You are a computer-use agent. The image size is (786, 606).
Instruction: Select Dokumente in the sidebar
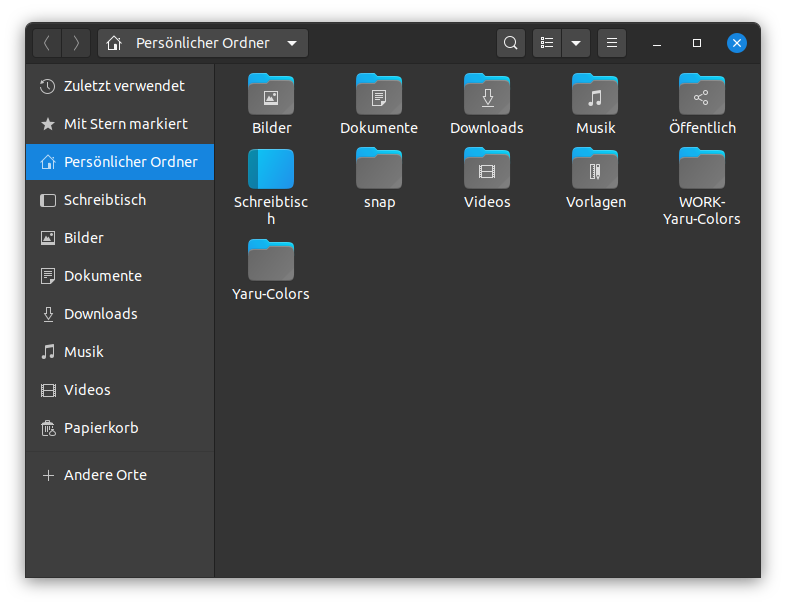[x=120, y=276]
